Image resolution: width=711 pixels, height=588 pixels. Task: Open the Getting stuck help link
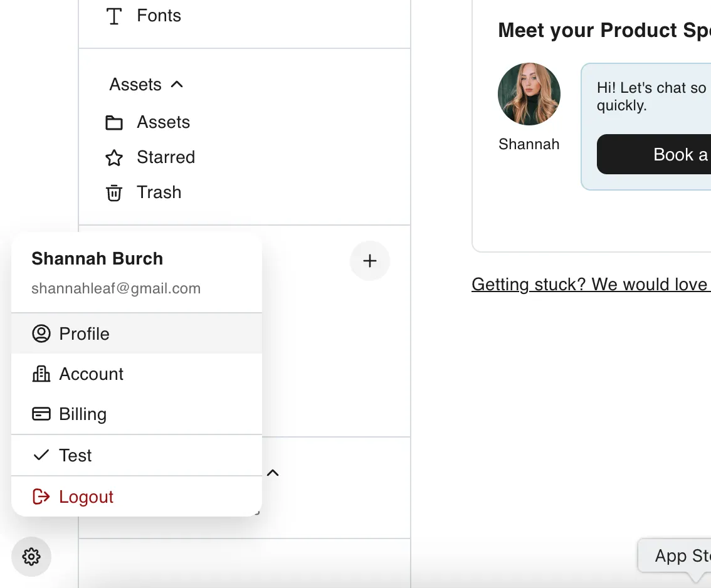tap(591, 284)
